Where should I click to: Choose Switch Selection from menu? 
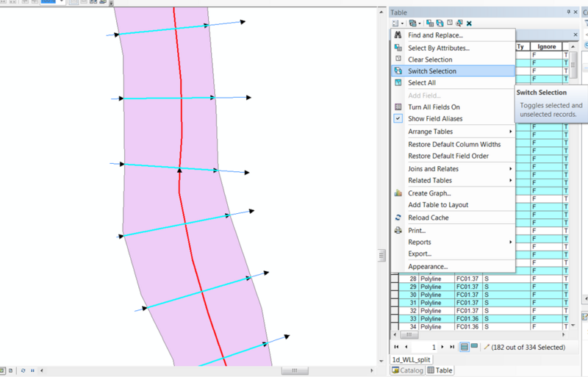432,71
